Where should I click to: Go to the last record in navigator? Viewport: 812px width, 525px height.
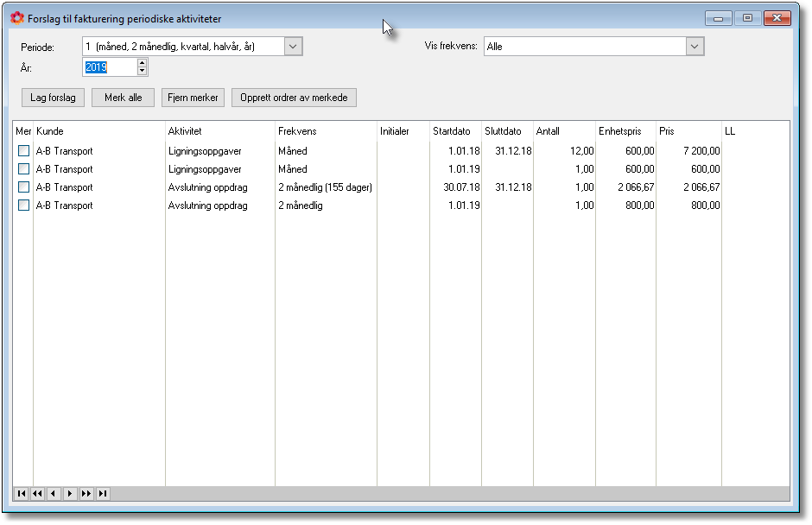coord(103,493)
